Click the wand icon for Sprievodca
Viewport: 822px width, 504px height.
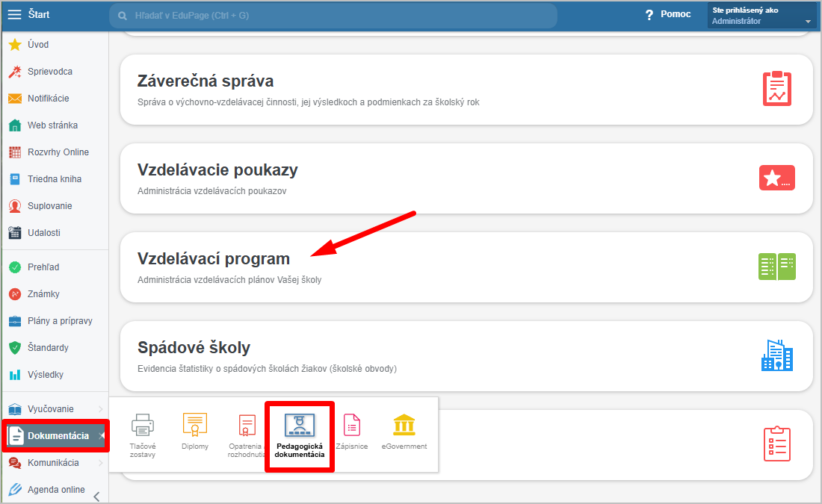[x=15, y=71]
